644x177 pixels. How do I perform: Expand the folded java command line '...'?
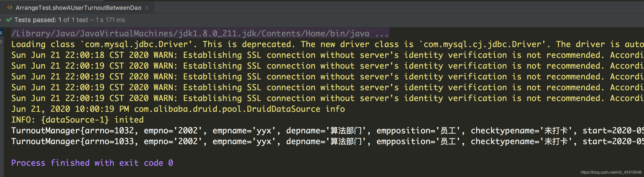click(x=381, y=33)
